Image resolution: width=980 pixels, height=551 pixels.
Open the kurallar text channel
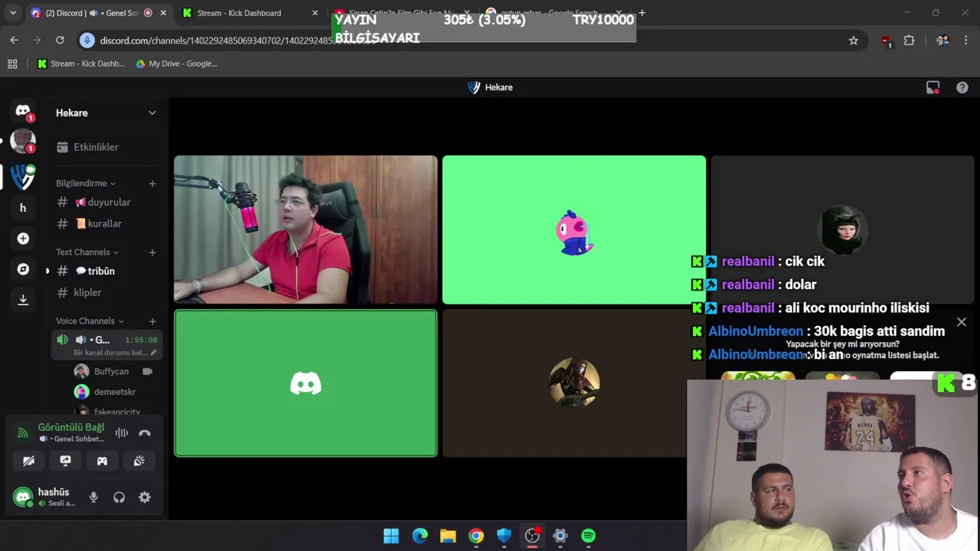[x=106, y=223]
